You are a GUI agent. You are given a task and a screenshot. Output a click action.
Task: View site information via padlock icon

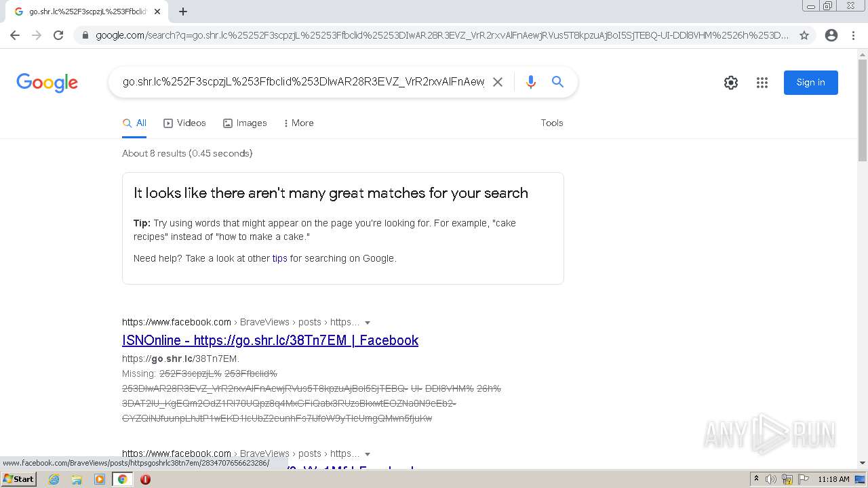85,35
